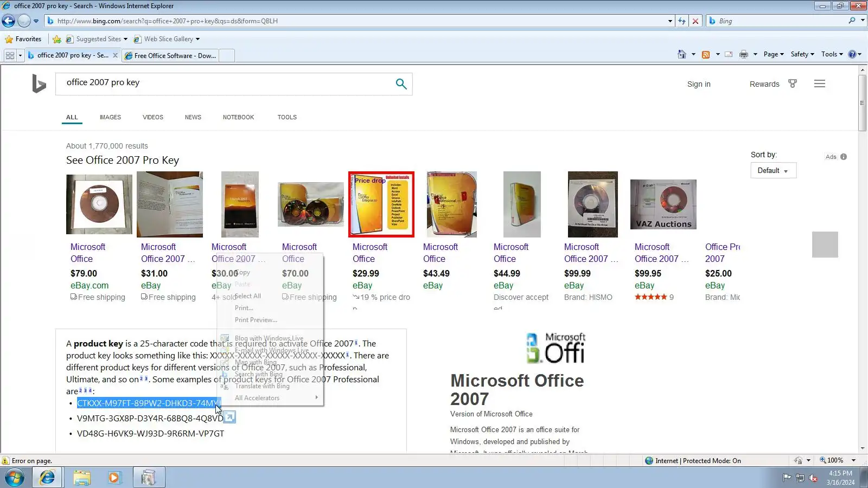Open the Page menu dropdown
The image size is (868, 488).
click(x=774, y=54)
